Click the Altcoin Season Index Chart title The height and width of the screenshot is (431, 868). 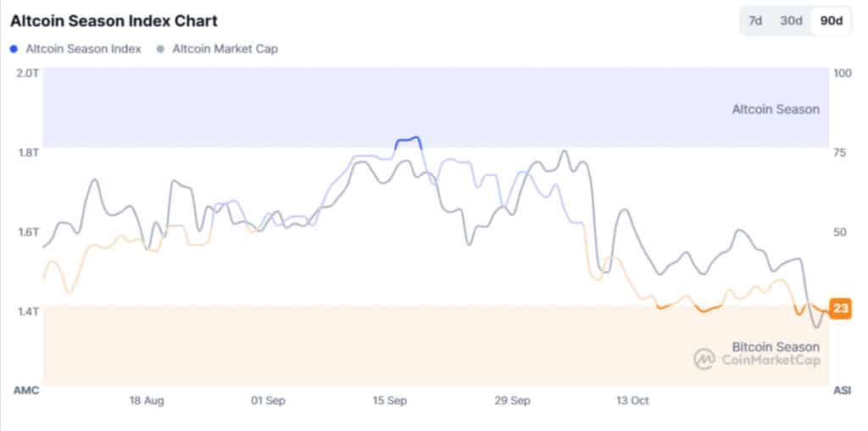coord(114,20)
